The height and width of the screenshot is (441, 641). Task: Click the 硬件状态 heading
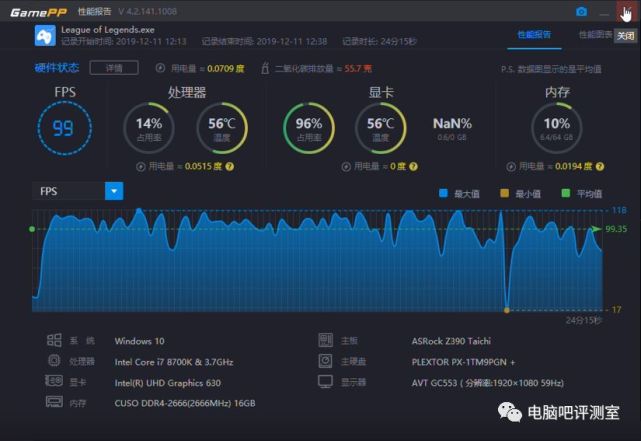tap(57, 68)
